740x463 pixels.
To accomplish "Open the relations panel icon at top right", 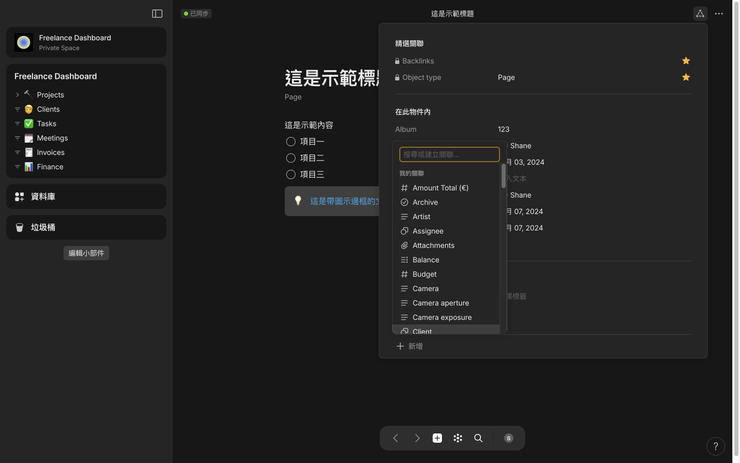I will (x=700, y=14).
